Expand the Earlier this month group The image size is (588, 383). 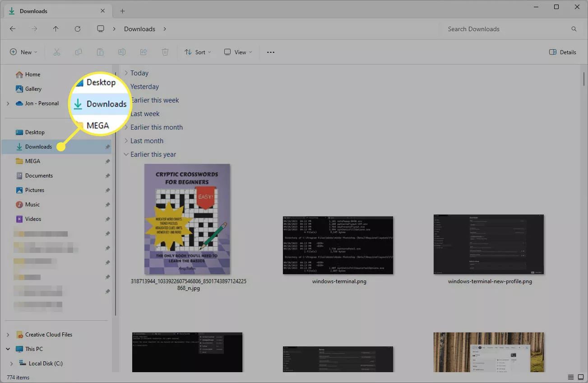[126, 127]
